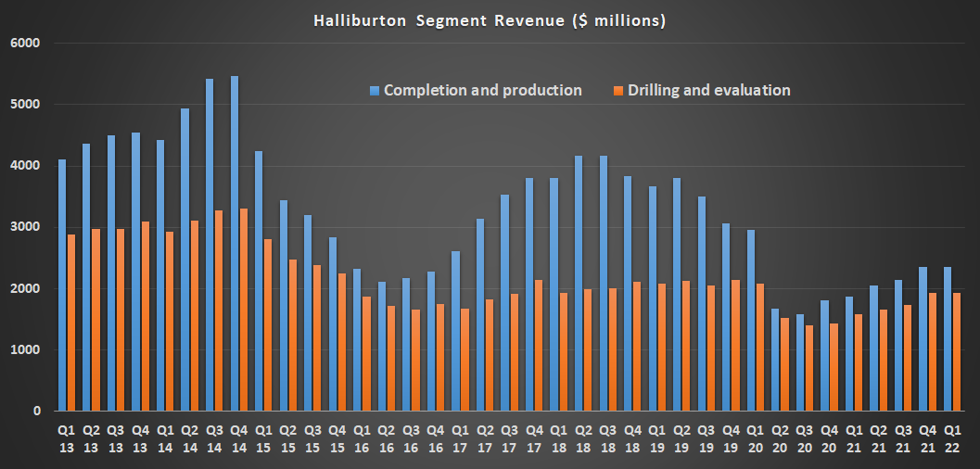Select the orange bar for Q1 22

(958, 351)
